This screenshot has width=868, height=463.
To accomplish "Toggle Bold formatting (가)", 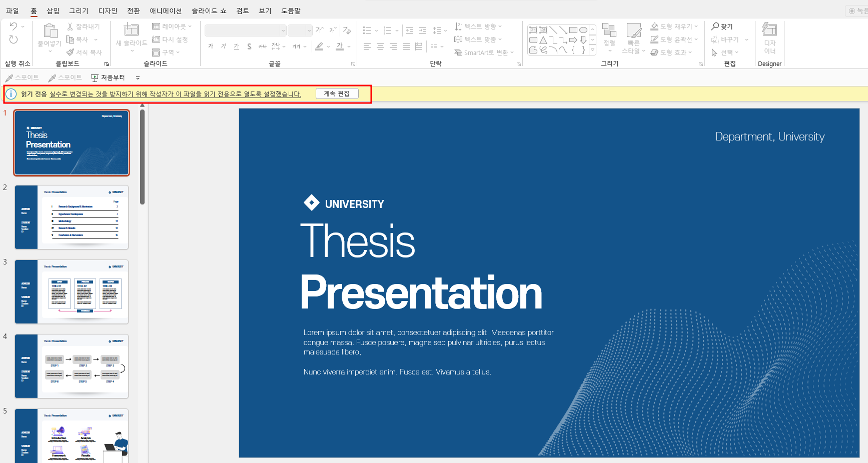I will pos(211,46).
